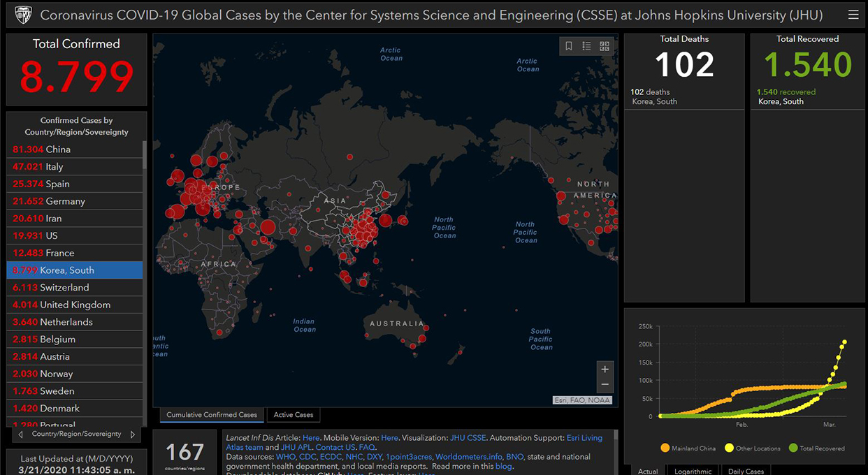Select Denmark in the confirmed cases list
Image resolution: width=868 pixels, height=475 pixels.
75,408
